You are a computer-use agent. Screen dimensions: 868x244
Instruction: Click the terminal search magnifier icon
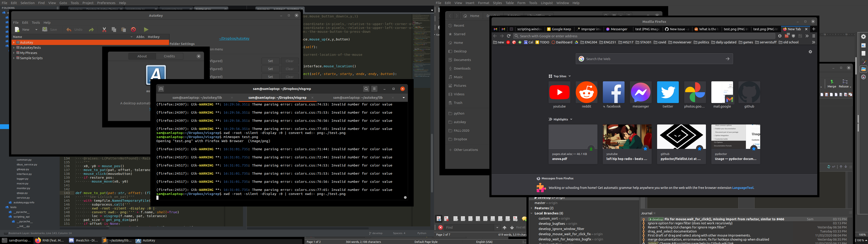pyautogui.click(x=366, y=89)
